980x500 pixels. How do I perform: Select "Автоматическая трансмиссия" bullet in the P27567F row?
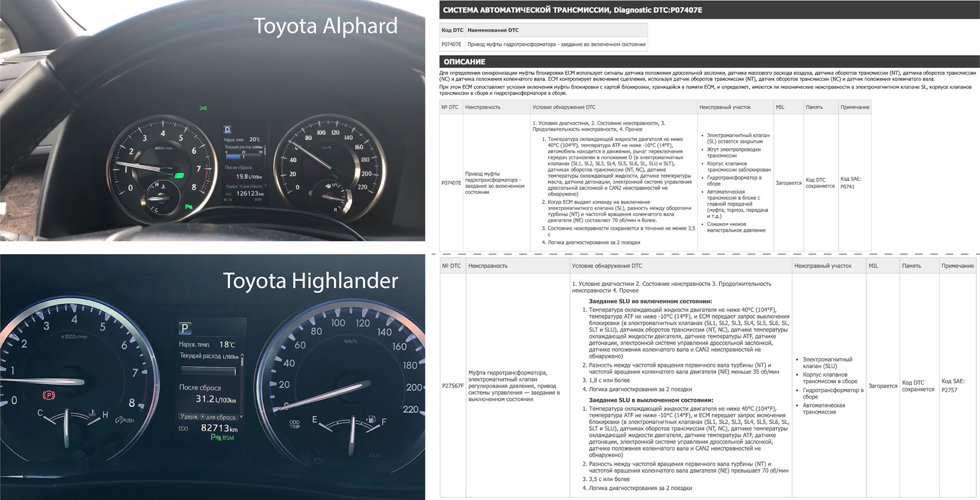pyautogui.click(x=824, y=409)
